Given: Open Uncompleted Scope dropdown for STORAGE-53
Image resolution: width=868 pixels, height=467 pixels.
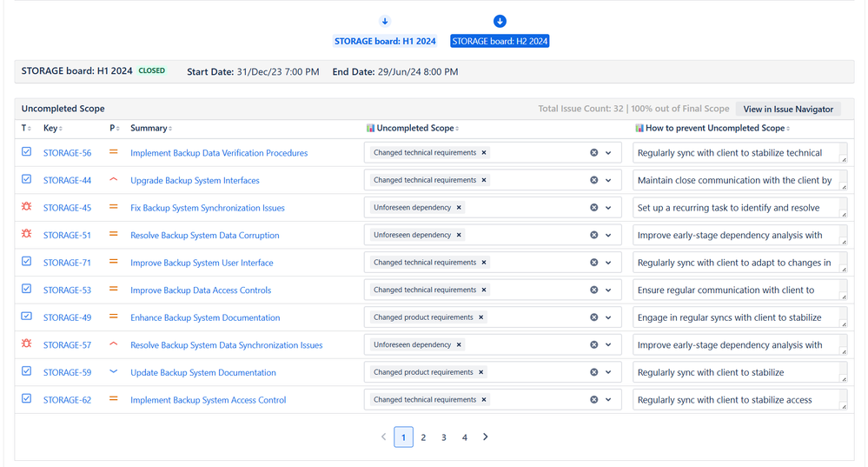Looking at the screenshot, I should [608, 290].
